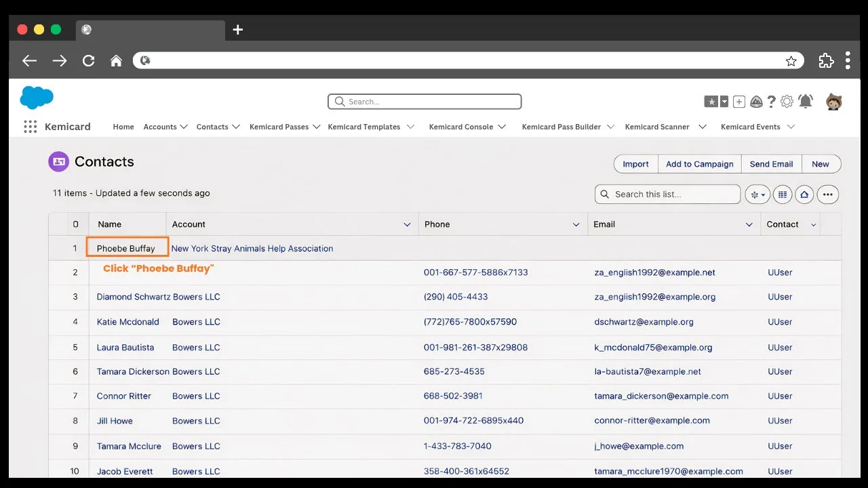The width and height of the screenshot is (868, 488).
Task: Open the Email column header menu
Action: point(749,224)
